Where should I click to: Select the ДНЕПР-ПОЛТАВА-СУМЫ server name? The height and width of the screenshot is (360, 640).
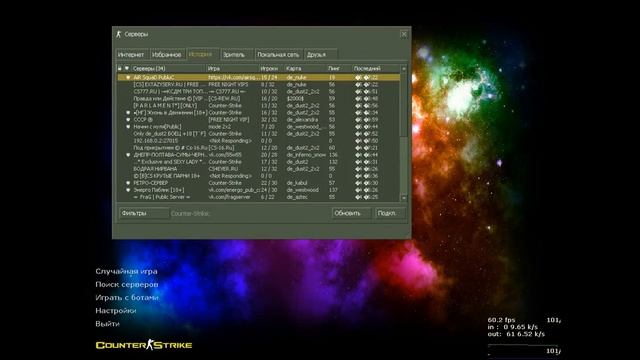169,155
